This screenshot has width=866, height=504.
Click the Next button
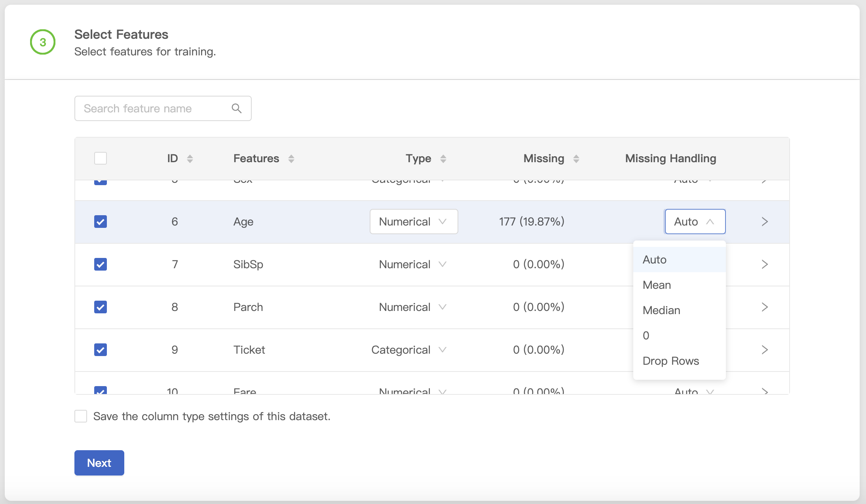pos(99,463)
